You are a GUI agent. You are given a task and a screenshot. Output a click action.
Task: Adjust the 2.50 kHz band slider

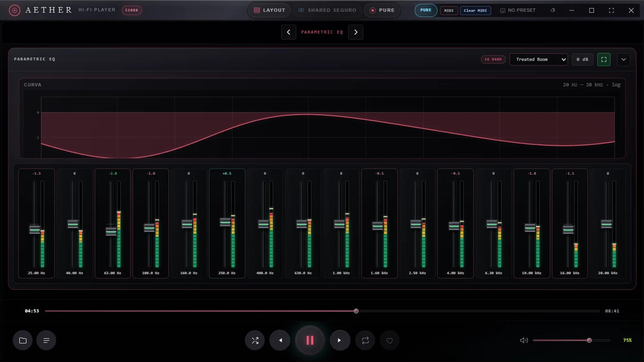(x=416, y=225)
